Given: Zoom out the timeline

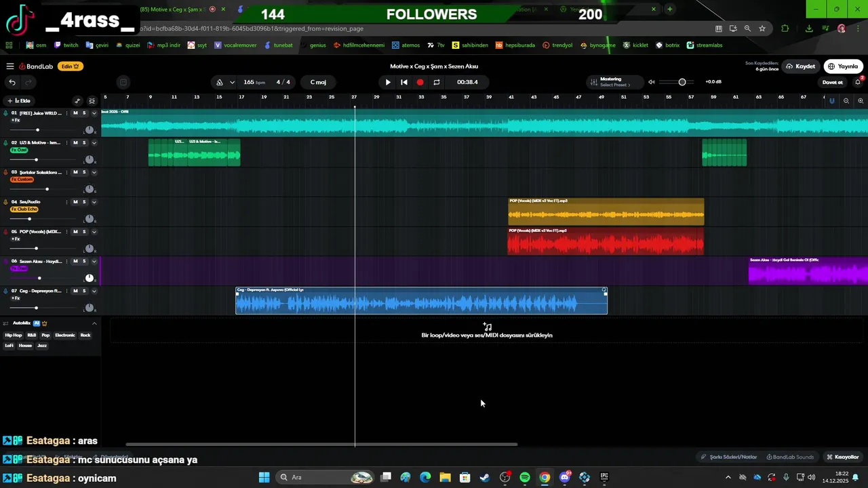Looking at the screenshot, I should [846, 101].
